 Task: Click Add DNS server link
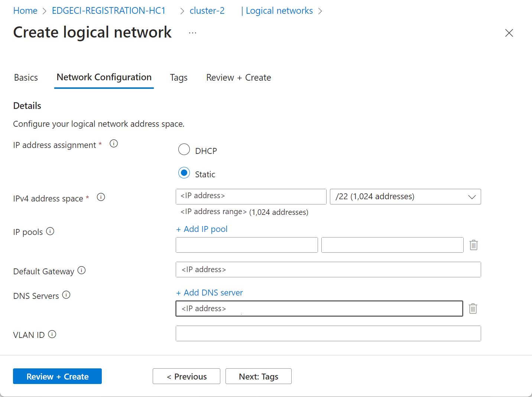(210, 293)
